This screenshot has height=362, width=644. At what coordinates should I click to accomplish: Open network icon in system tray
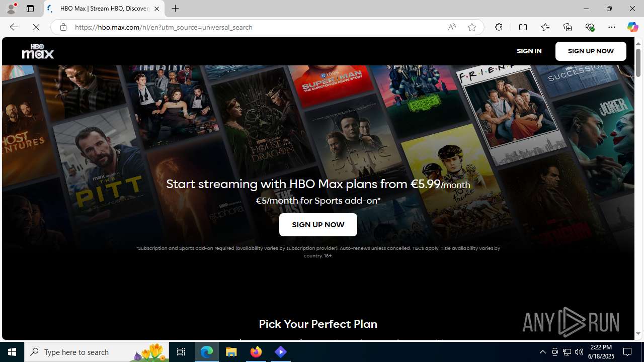click(x=567, y=352)
